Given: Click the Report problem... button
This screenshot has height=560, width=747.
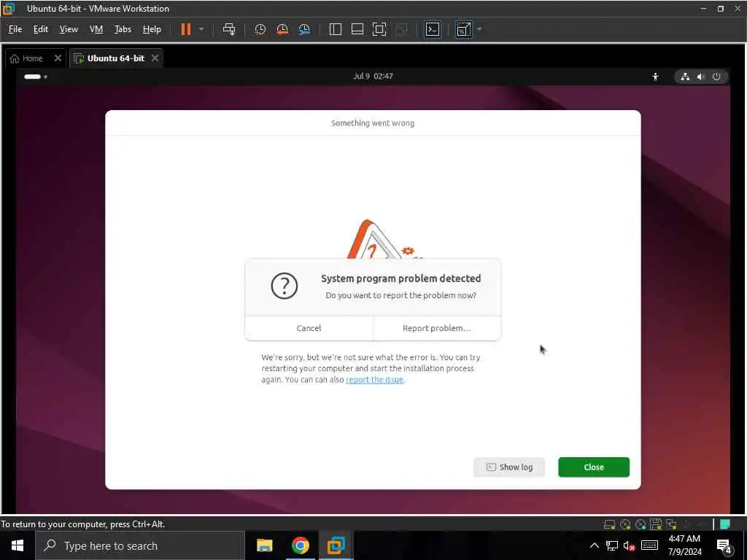Looking at the screenshot, I should 437,328.
